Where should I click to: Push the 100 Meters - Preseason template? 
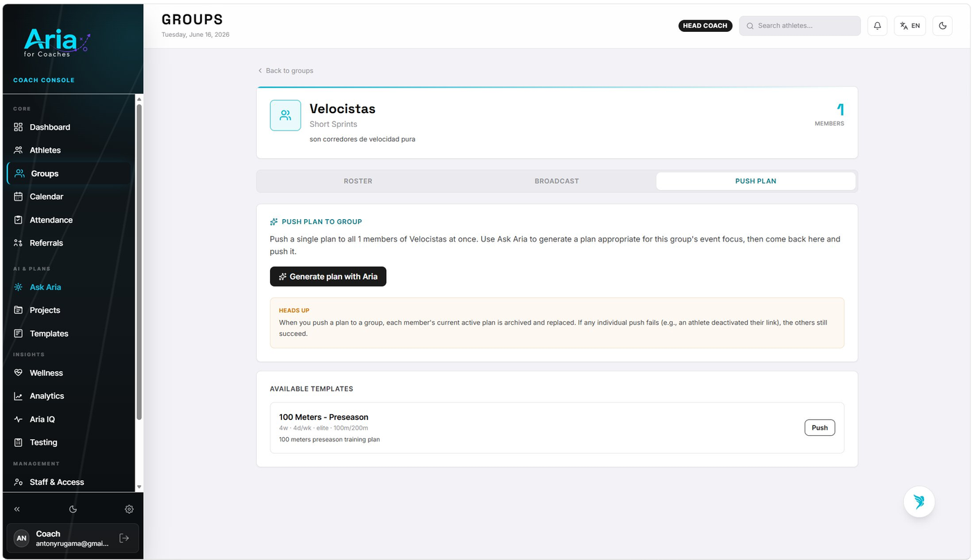point(820,427)
